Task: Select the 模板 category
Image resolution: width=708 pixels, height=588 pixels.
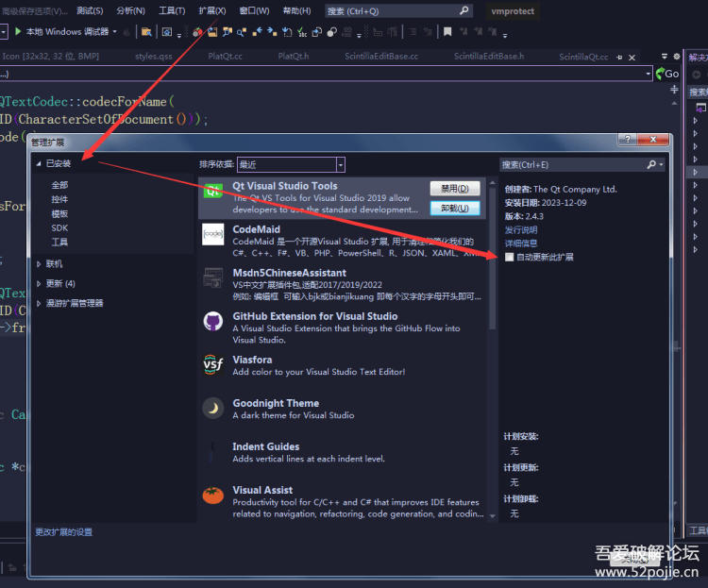Action: (x=59, y=213)
